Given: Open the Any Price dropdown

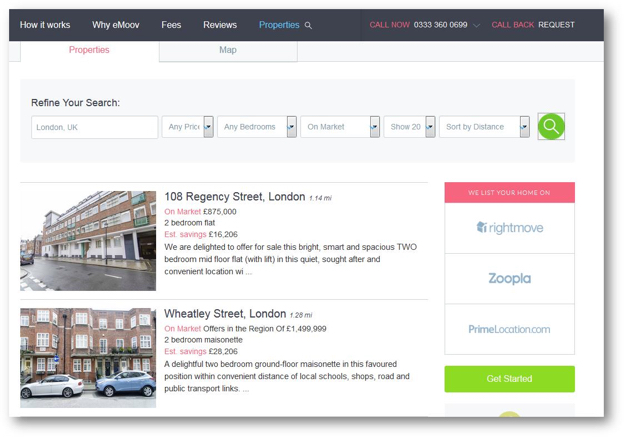Looking at the screenshot, I should pos(187,127).
